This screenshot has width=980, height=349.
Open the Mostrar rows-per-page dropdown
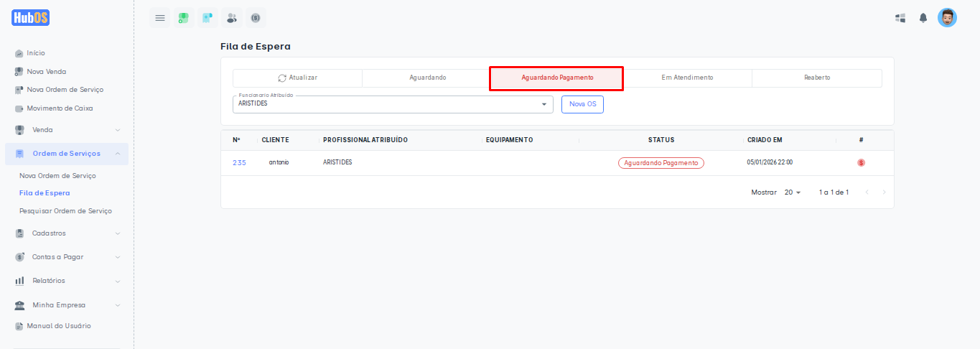[x=793, y=192]
